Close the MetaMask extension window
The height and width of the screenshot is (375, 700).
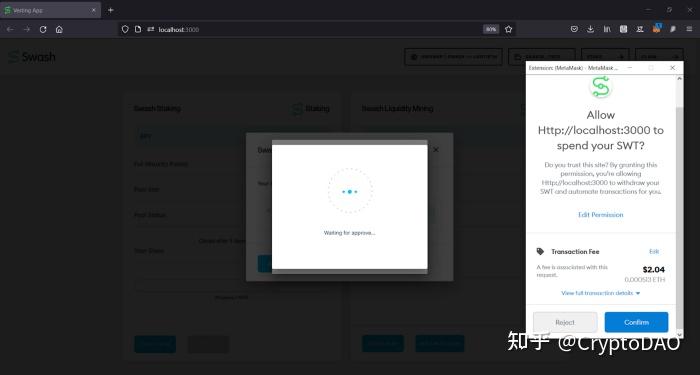pyautogui.click(x=672, y=67)
